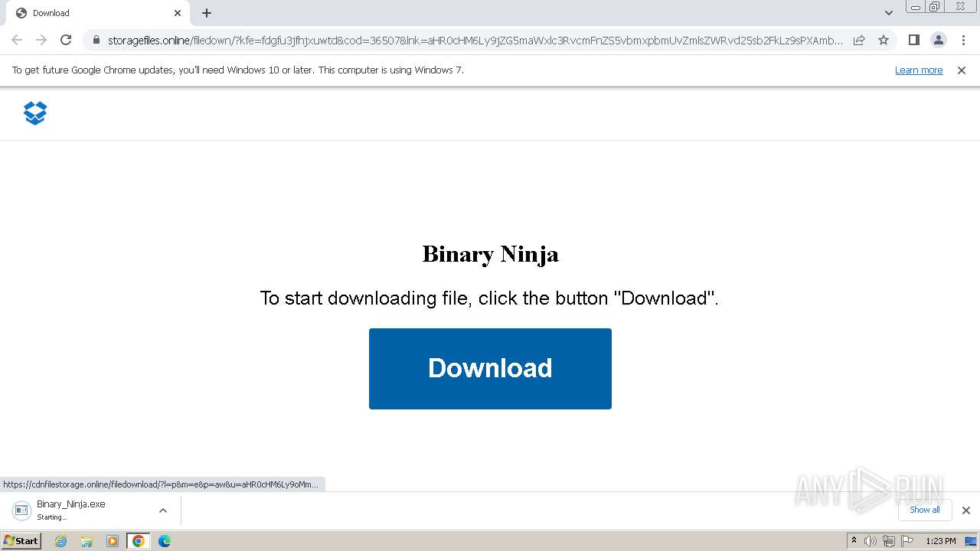
Task: Reload the page with the refresh icon
Action: tap(66, 40)
